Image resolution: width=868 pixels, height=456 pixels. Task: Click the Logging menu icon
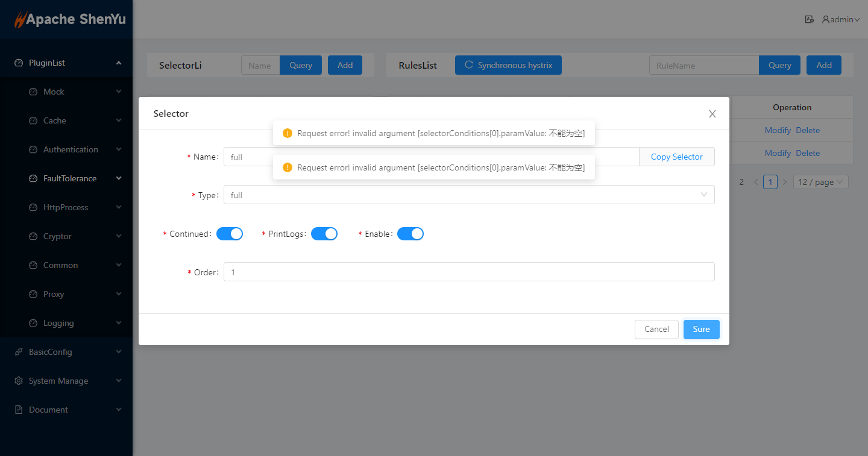coord(33,323)
